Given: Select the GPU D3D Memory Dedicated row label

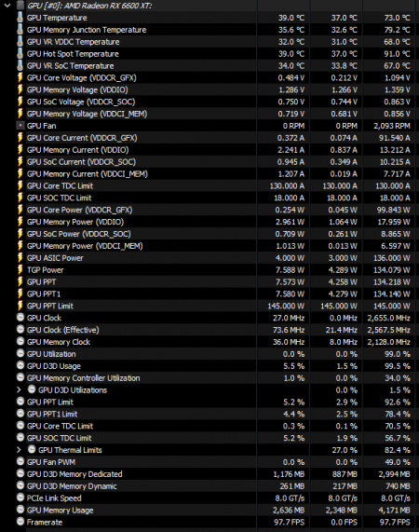Looking at the screenshot, I should coord(74,474).
